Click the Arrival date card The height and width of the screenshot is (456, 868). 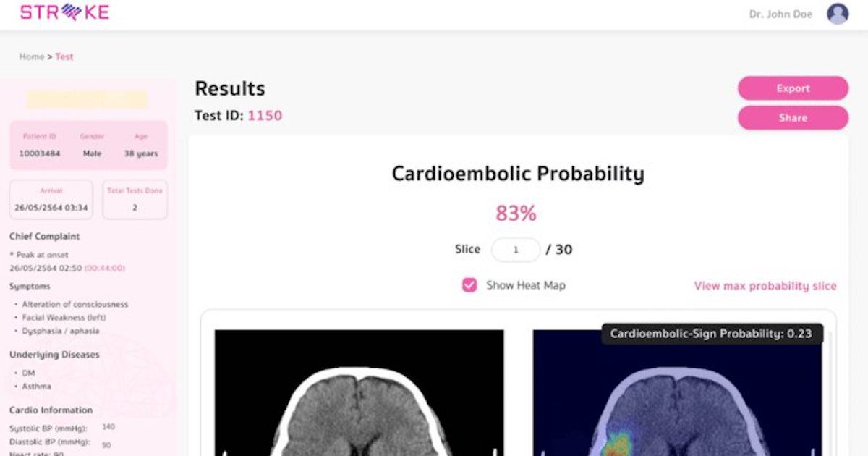(x=51, y=198)
